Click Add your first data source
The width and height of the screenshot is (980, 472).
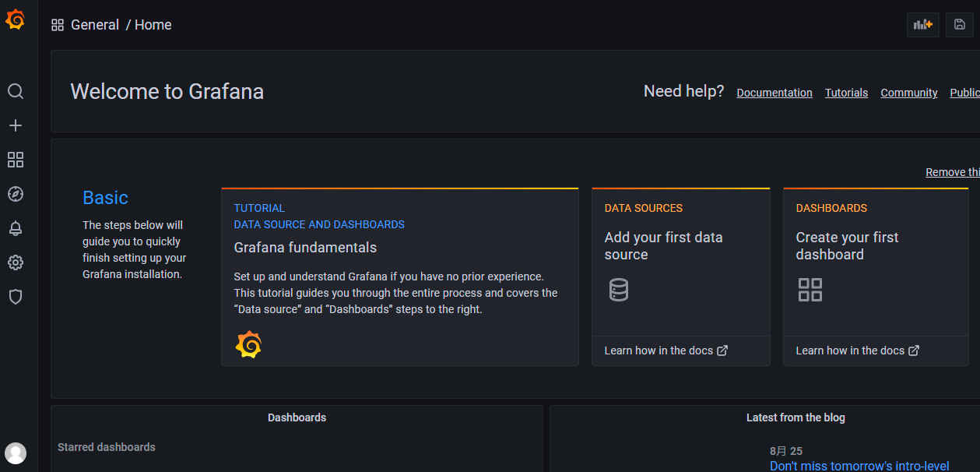pyautogui.click(x=663, y=246)
